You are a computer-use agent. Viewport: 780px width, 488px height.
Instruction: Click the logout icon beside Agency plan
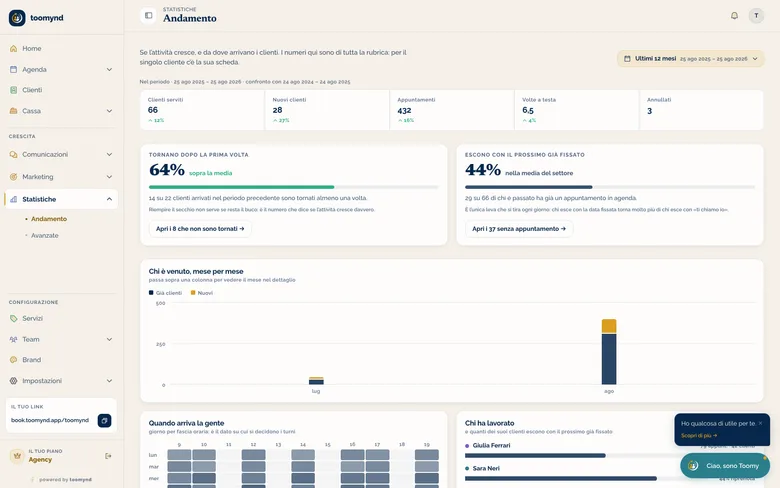tap(108, 456)
